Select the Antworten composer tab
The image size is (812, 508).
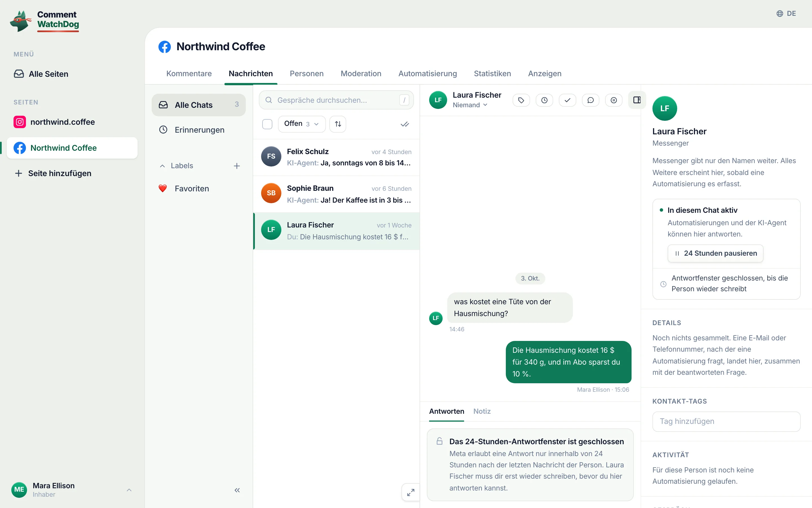click(447, 411)
